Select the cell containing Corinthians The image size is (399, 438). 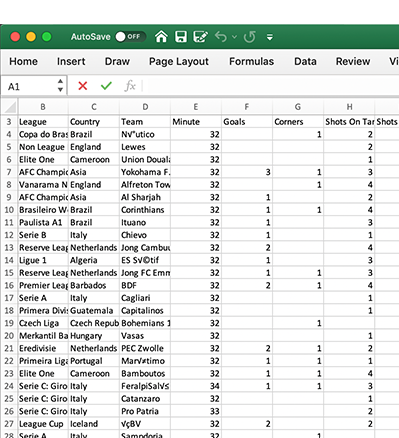(x=145, y=210)
